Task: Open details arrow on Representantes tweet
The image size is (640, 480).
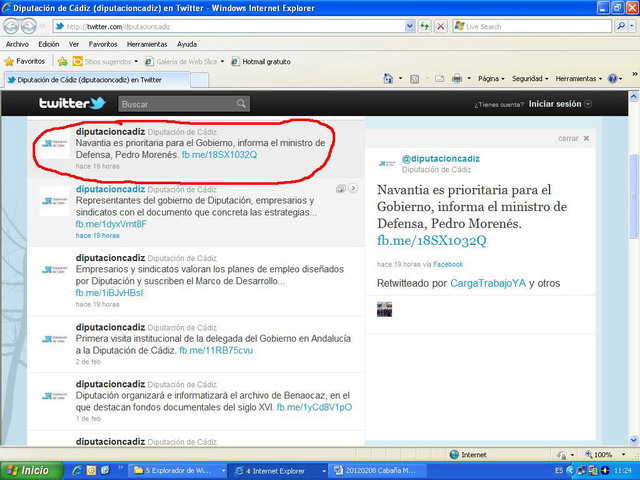Action: [353, 188]
